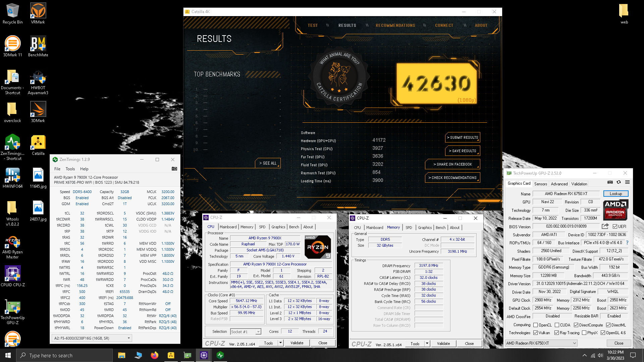Image resolution: width=644 pixels, height=362 pixels.
Task: Click GPU-Z BIOS share/export icon
Action: 605,227
